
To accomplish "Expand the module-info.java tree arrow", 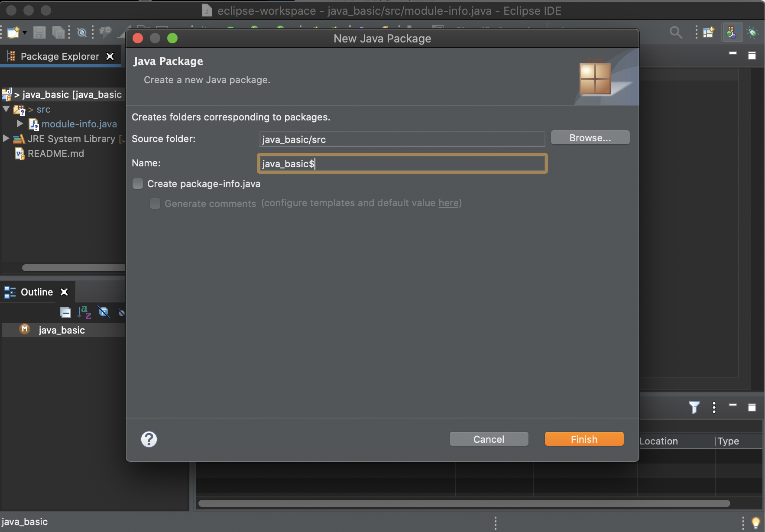I will (x=20, y=123).
